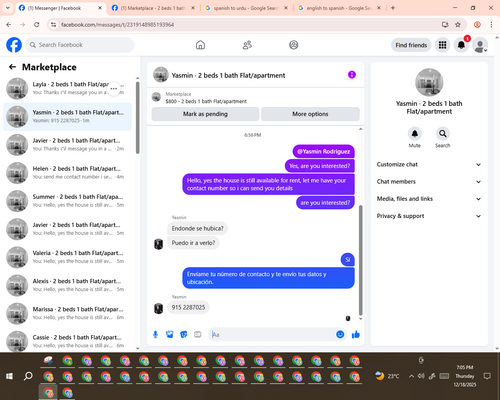This screenshot has width=500, height=400.
Task: Expand Customize chat section
Action: coord(429,164)
